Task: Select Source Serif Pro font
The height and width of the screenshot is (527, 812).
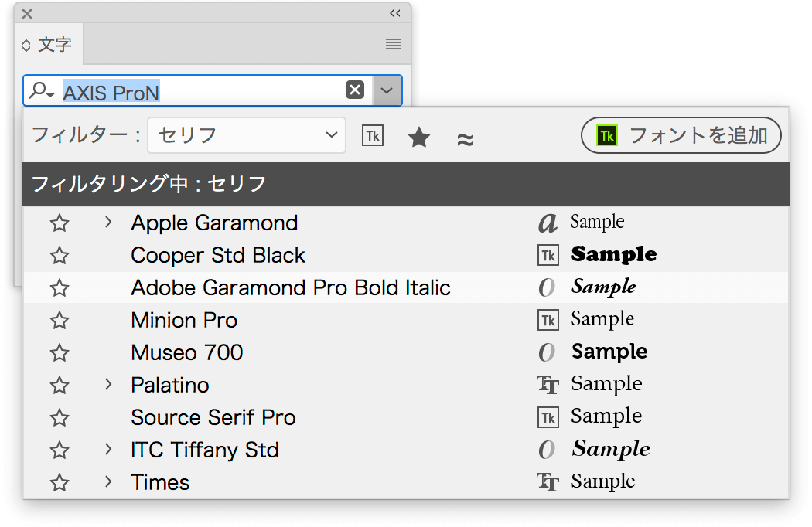Action: [x=213, y=418]
